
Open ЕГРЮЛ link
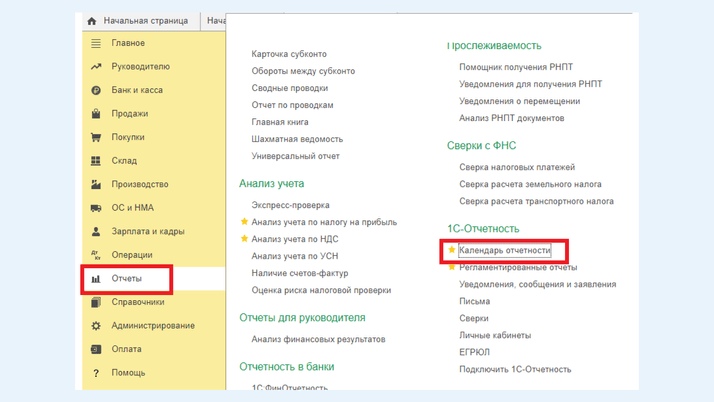pos(474,352)
